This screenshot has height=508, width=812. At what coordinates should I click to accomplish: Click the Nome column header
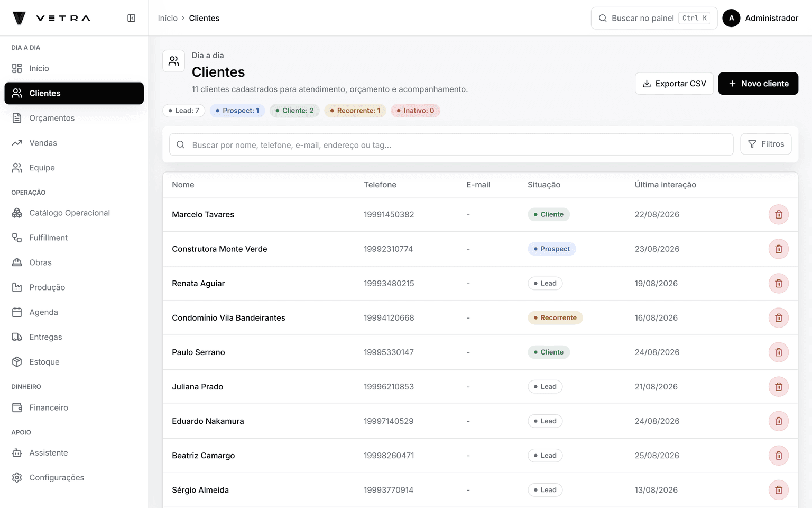[183, 185]
